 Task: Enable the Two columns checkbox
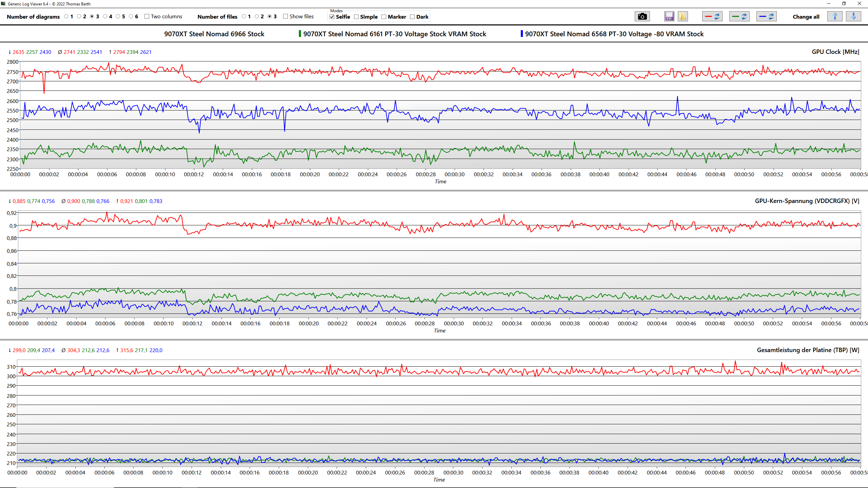tap(147, 17)
